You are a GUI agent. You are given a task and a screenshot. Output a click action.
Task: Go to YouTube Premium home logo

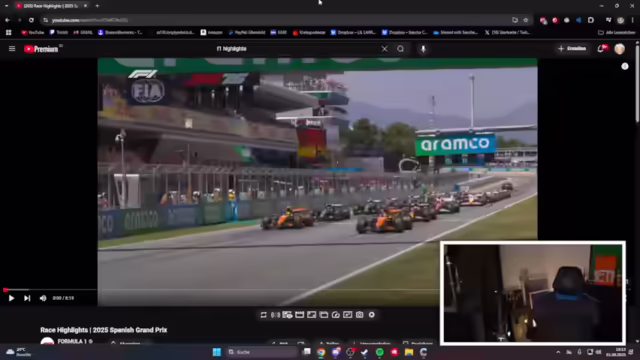pyautogui.click(x=41, y=49)
